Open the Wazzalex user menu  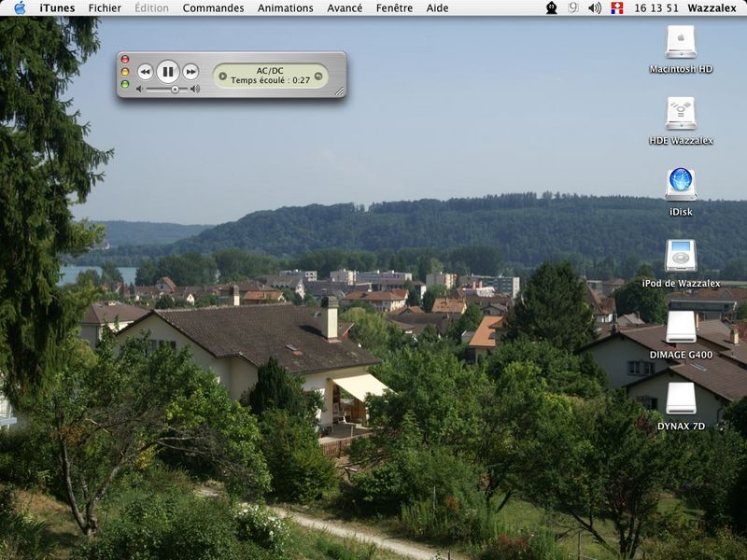click(712, 8)
